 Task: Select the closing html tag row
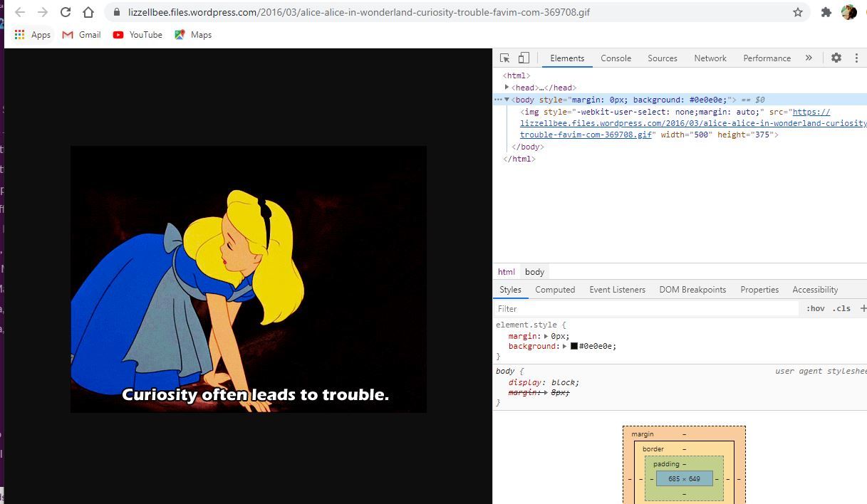(519, 159)
